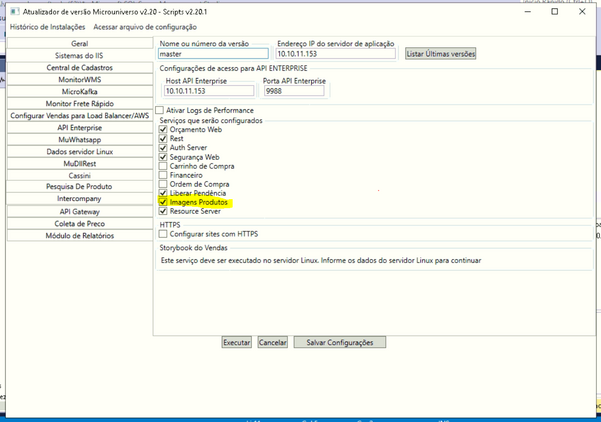Uncheck Orçamento Web service
The height and width of the screenshot is (422, 601).
pyautogui.click(x=164, y=130)
